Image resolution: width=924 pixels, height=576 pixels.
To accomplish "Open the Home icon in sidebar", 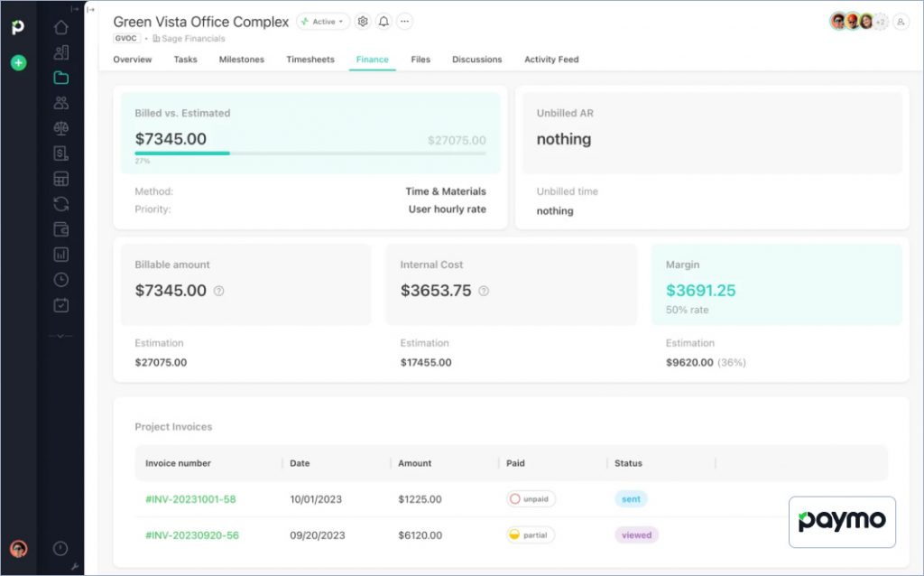I will pyautogui.click(x=61, y=27).
